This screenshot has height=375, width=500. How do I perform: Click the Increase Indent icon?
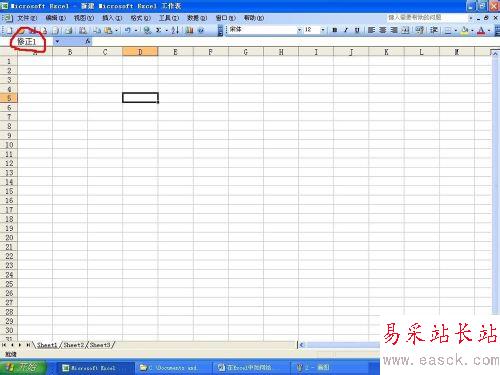pos(434,30)
